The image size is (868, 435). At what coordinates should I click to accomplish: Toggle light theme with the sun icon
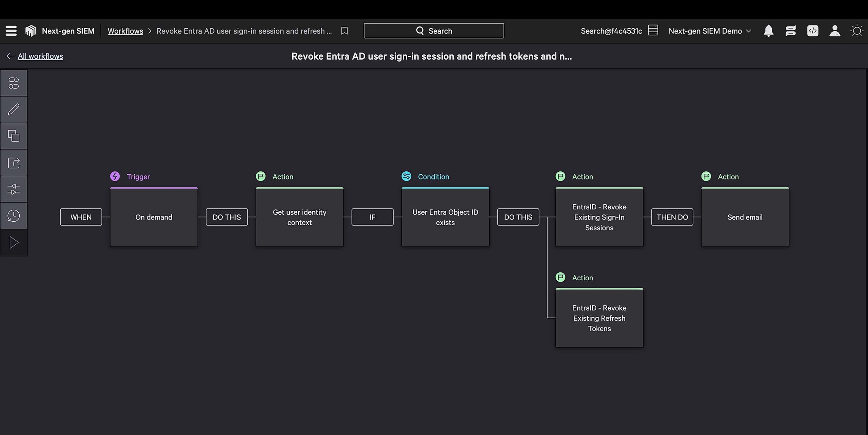[x=857, y=31]
